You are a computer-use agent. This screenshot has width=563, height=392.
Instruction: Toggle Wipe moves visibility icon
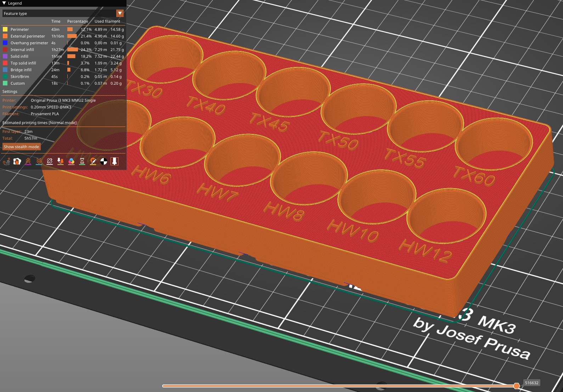point(17,162)
